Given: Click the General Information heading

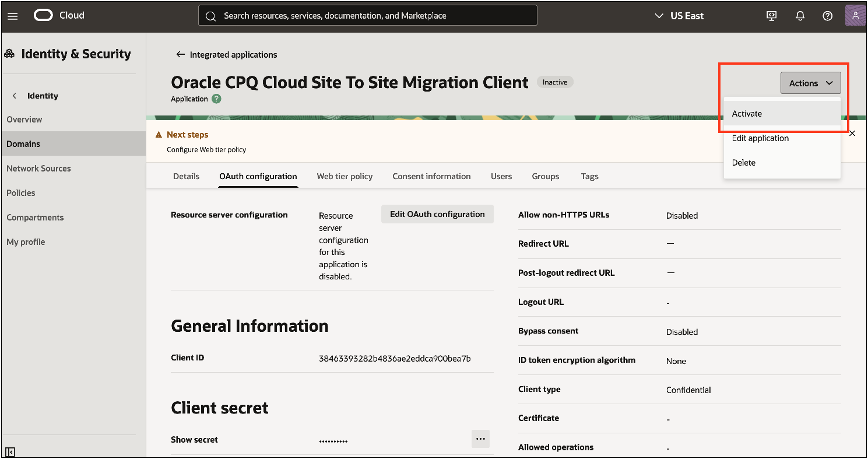Looking at the screenshot, I should (x=249, y=326).
